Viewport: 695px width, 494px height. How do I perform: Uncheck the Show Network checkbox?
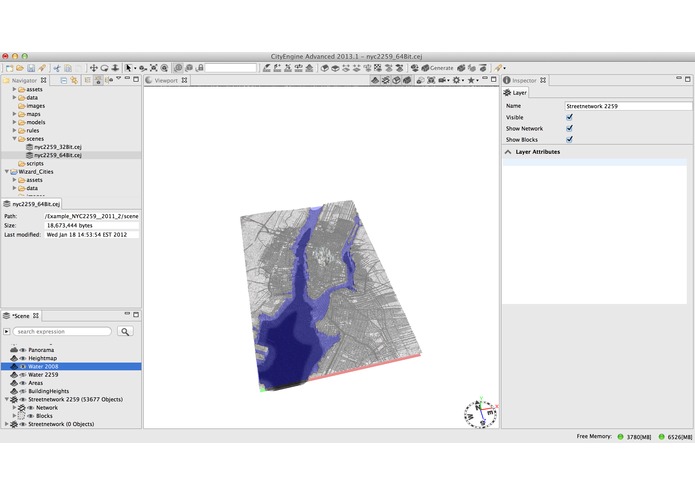(569, 128)
